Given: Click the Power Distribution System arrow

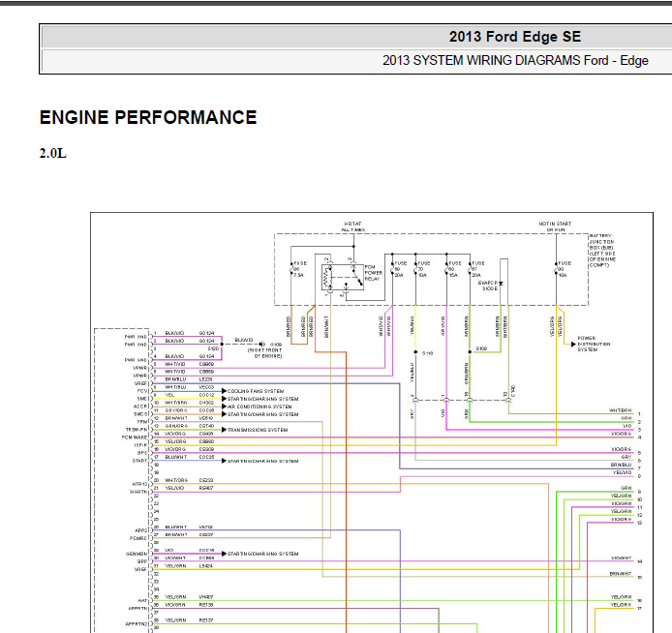Looking at the screenshot, I should [x=573, y=344].
